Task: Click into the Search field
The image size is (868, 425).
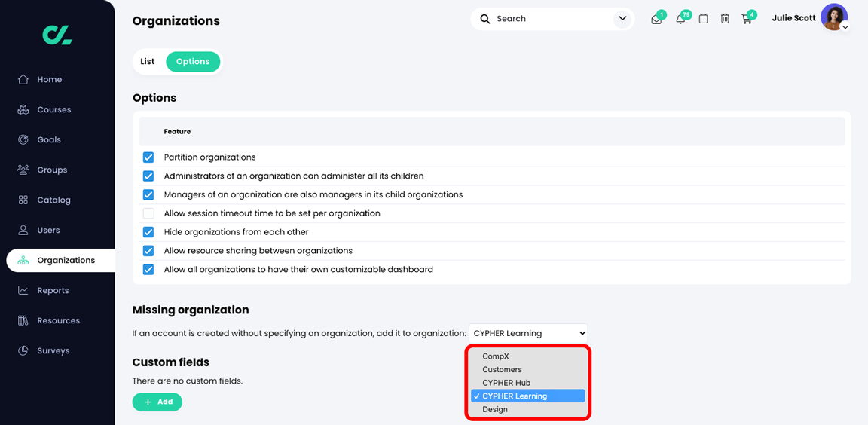Action: (551, 19)
